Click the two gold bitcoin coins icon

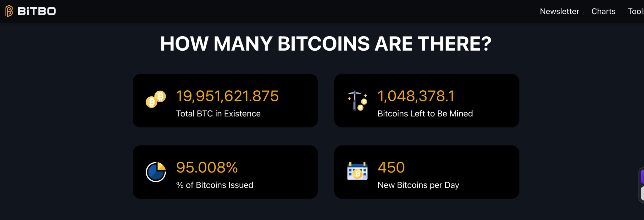[156, 99]
